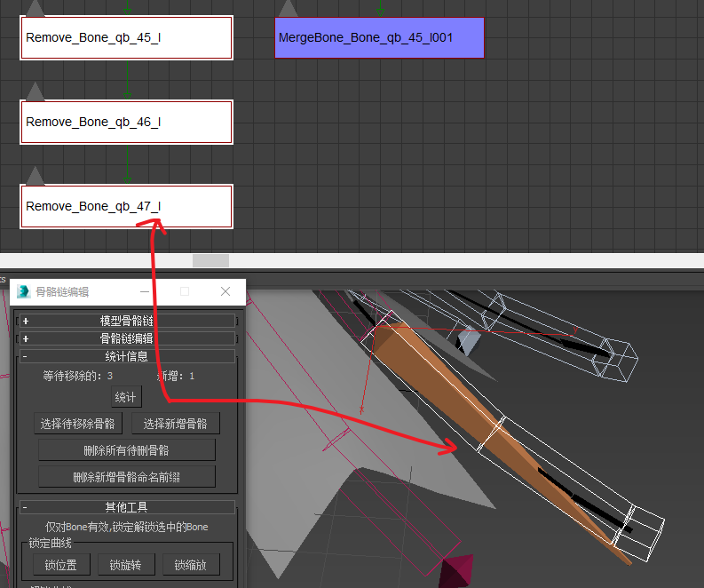Collapse triangle above Remove_Bone_qb_47_l node
704x588 pixels.
click(36, 176)
